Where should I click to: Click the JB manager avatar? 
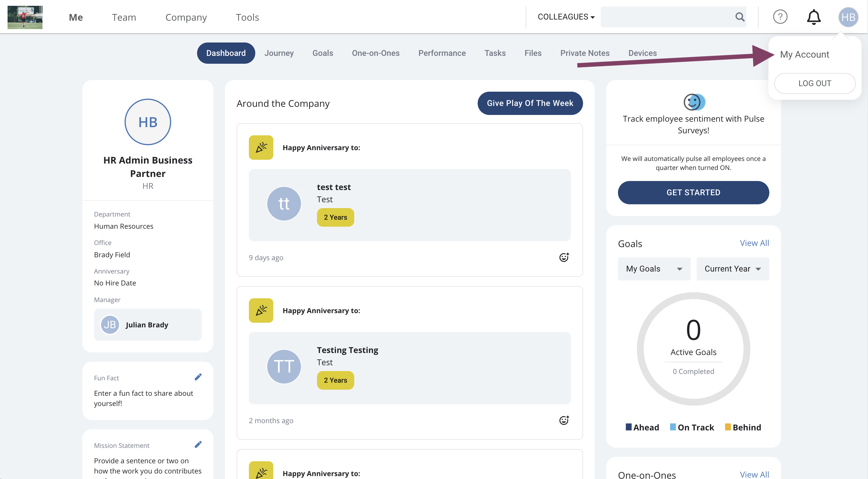click(x=110, y=325)
